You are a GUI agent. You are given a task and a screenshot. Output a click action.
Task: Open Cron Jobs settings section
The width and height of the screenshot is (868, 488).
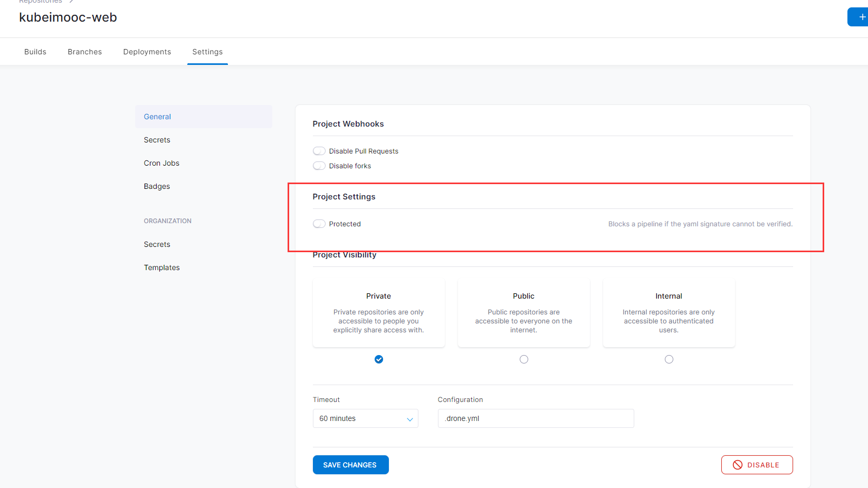161,163
